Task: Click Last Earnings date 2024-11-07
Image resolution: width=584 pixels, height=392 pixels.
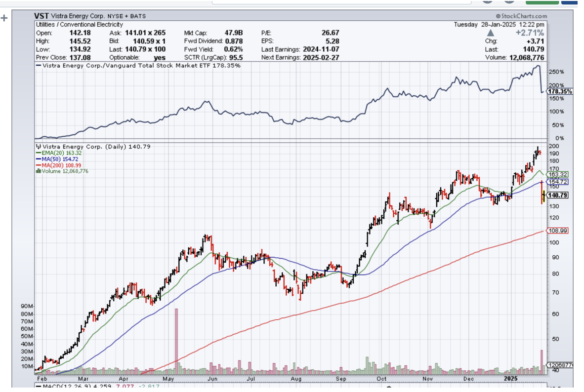Action: pos(321,49)
